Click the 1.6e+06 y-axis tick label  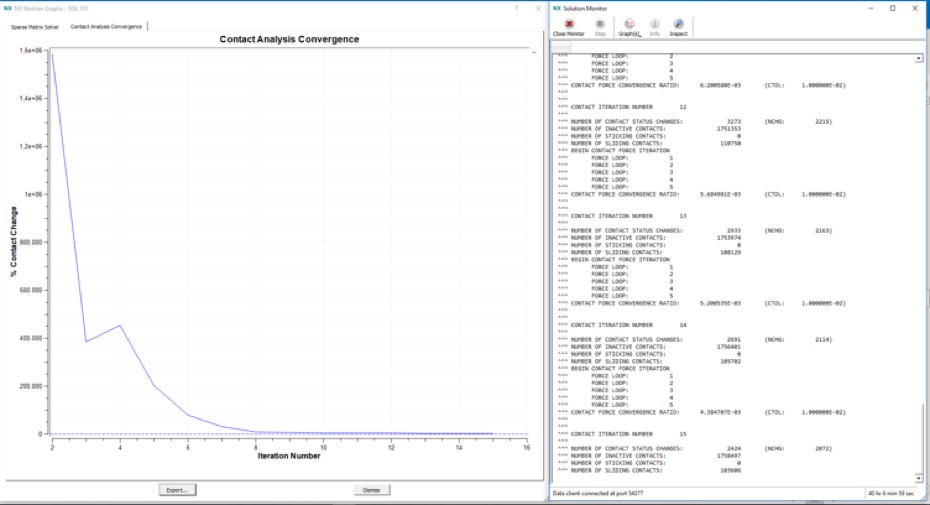(x=31, y=50)
